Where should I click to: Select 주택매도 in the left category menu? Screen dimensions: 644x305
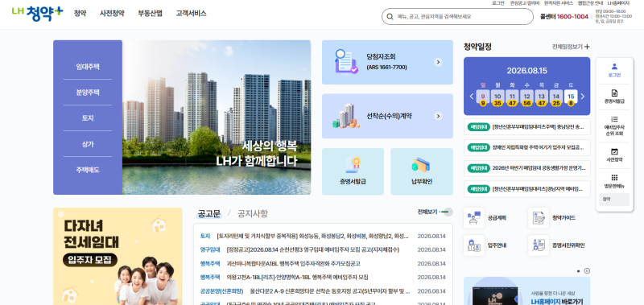(x=88, y=170)
